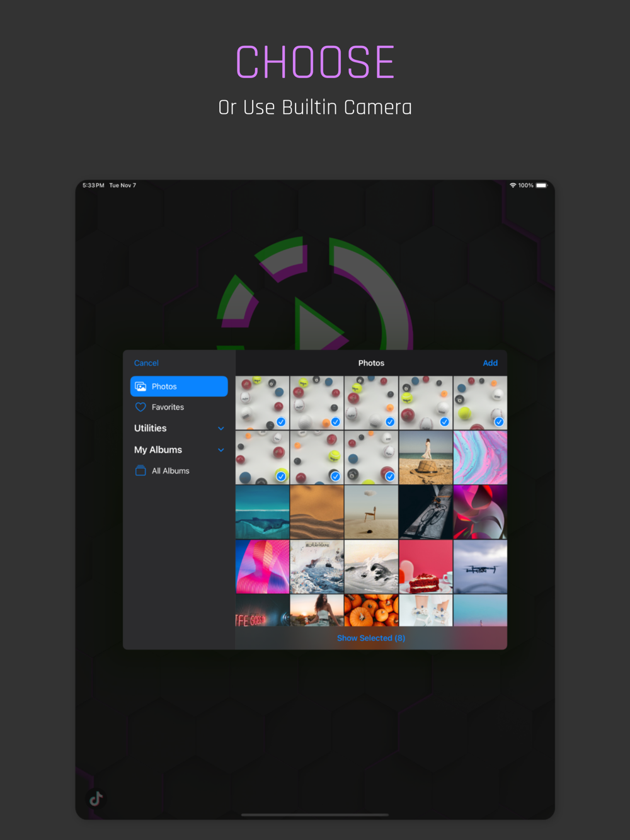
Task: Collapse the My Albums section chevron
Action: [x=221, y=450]
